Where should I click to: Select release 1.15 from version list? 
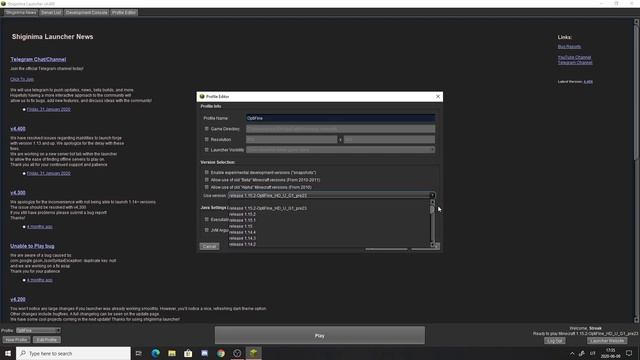coord(329,226)
